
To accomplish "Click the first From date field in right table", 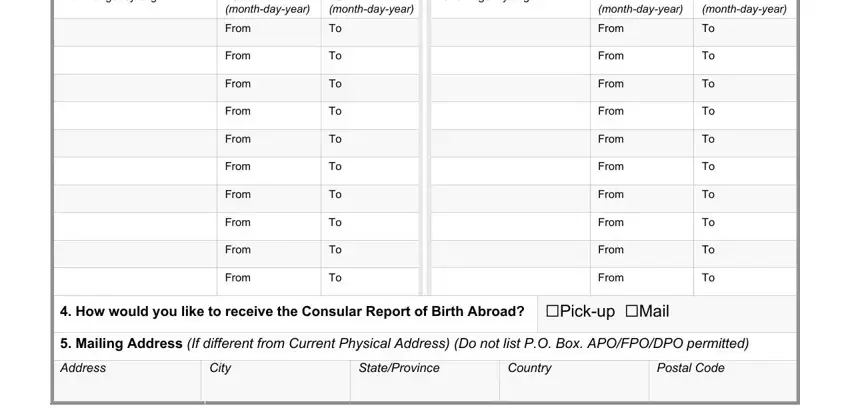I will tap(642, 33).
